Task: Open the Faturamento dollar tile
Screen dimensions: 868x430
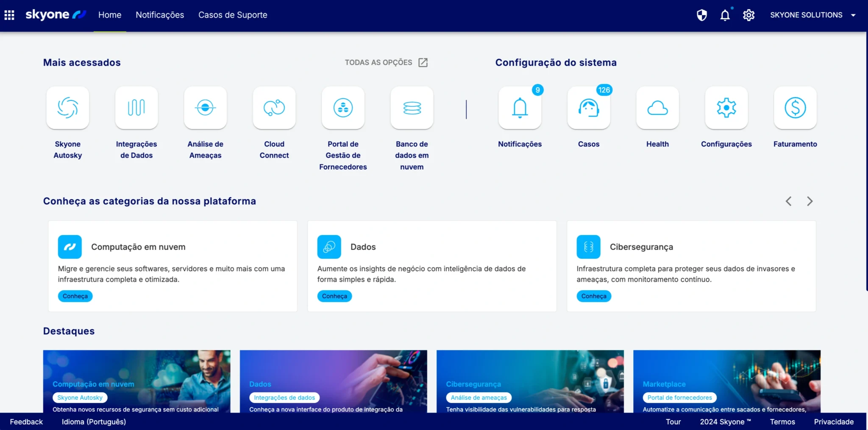Action: point(795,108)
